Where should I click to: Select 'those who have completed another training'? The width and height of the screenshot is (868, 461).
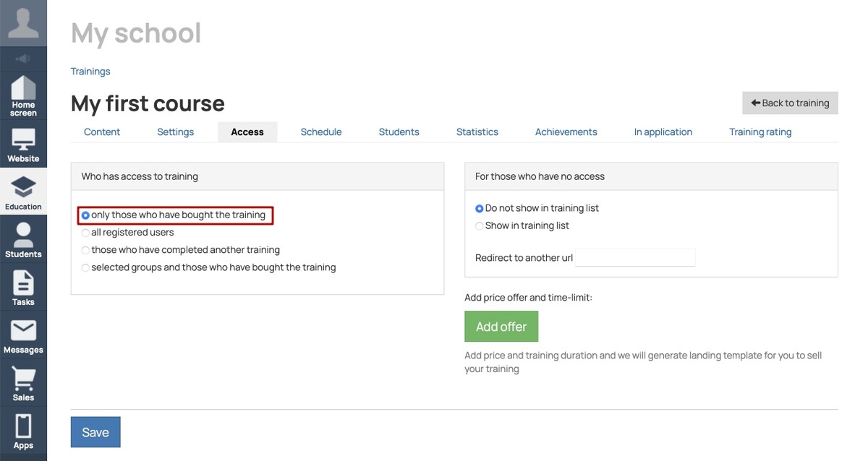pyautogui.click(x=86, y=250)
